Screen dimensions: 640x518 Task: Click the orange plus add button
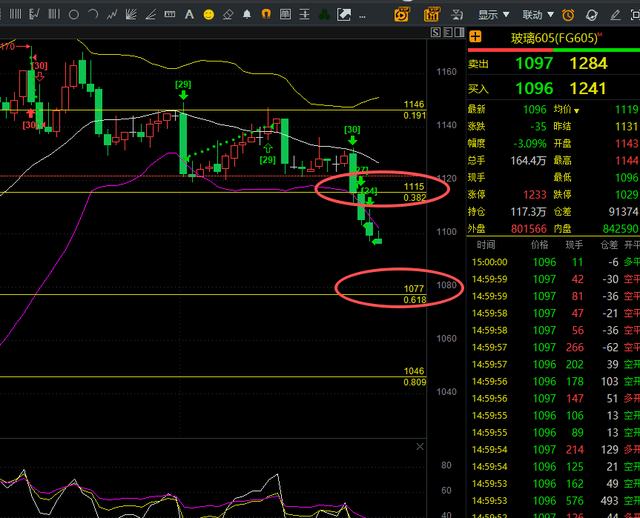tap(476, 37)
